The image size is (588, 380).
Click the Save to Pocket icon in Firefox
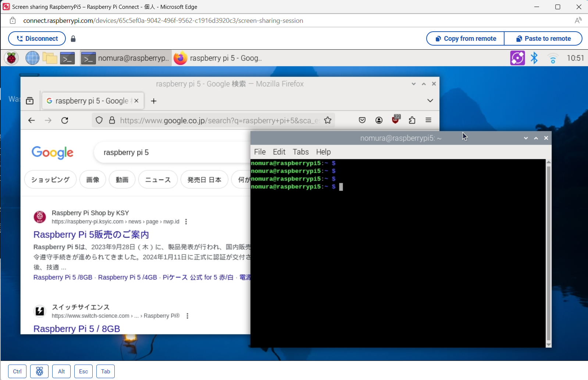tap(362, 120)
